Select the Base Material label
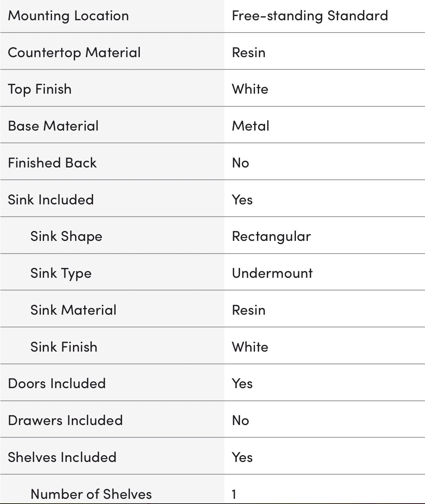The image size is (425, 504). pyautogui.click(x=53, y=126)
